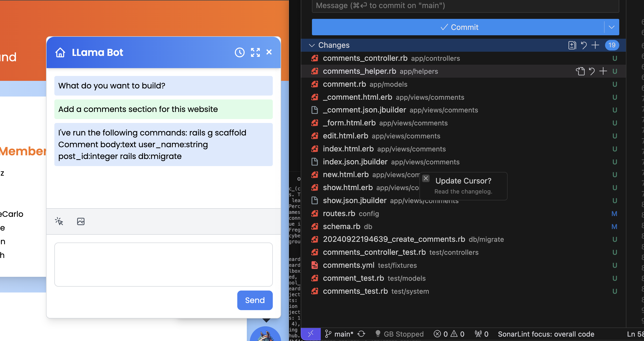644x341 pixels.
Task: Stage comments_helper.rb with plus icon
Action: 603,71
